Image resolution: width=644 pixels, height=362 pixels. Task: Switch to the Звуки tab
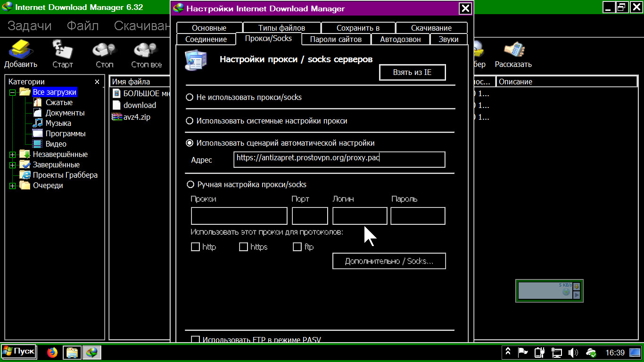(448, 40)
